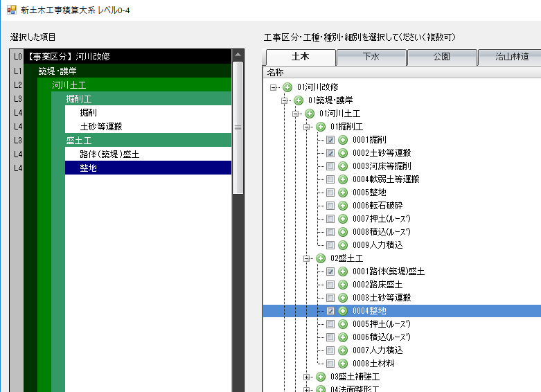This screenshot has width=541, height=392.
Task: Click the application icon in title bar
Action: pos(11,10)
